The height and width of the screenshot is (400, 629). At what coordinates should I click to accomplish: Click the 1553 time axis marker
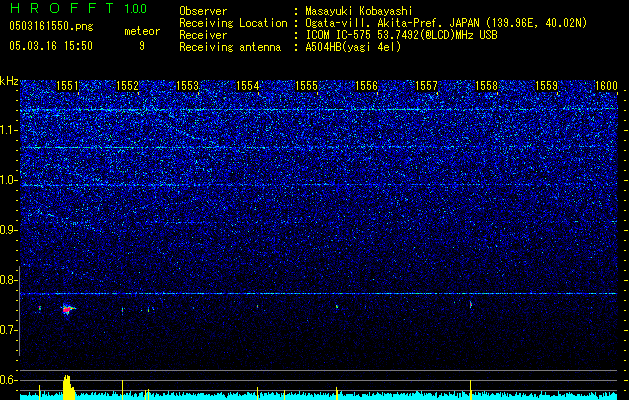(187, 86)
